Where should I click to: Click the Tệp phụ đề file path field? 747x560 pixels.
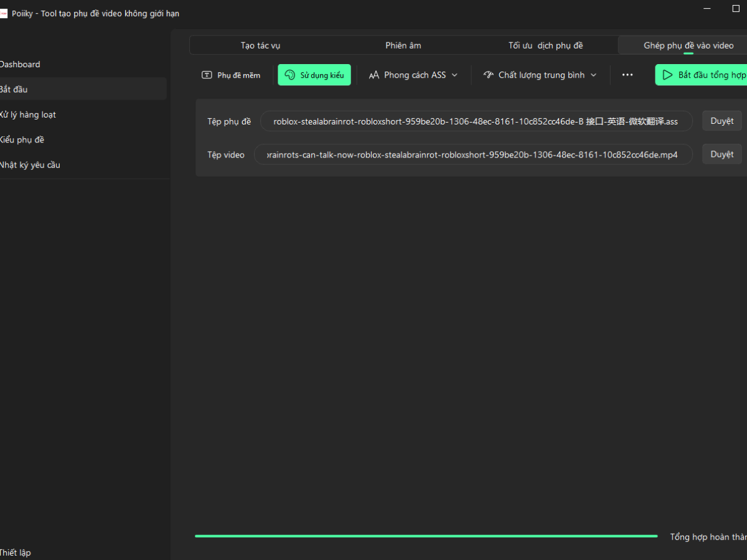(x=476, y=121)
